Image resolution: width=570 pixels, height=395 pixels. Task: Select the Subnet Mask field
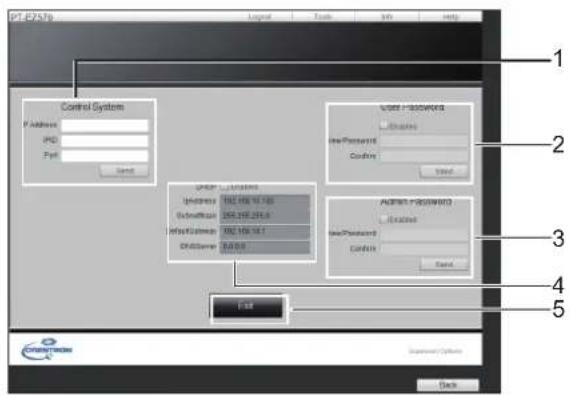coord(265,216)
